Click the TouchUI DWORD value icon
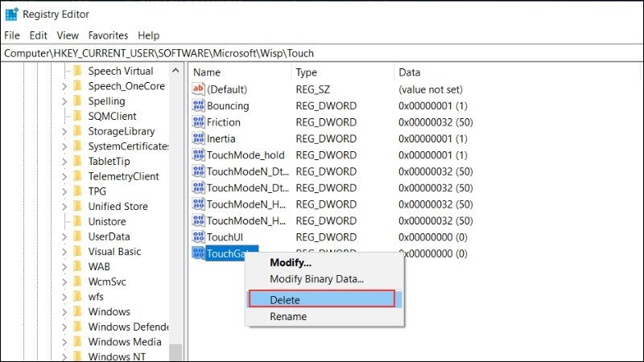Viewport: 644px width, 362px height. coord(199,237)
